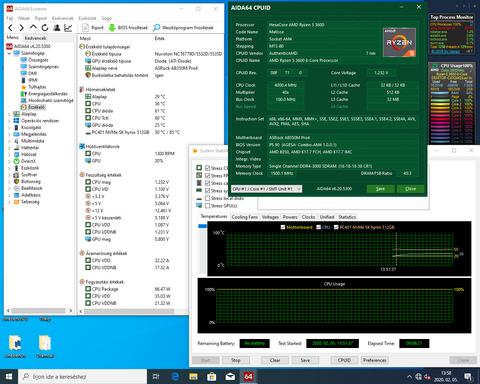480x384 pixels.
Task: Click the green Close button in CPUID window
Action: pyautogui.click(x=411, y=189)
